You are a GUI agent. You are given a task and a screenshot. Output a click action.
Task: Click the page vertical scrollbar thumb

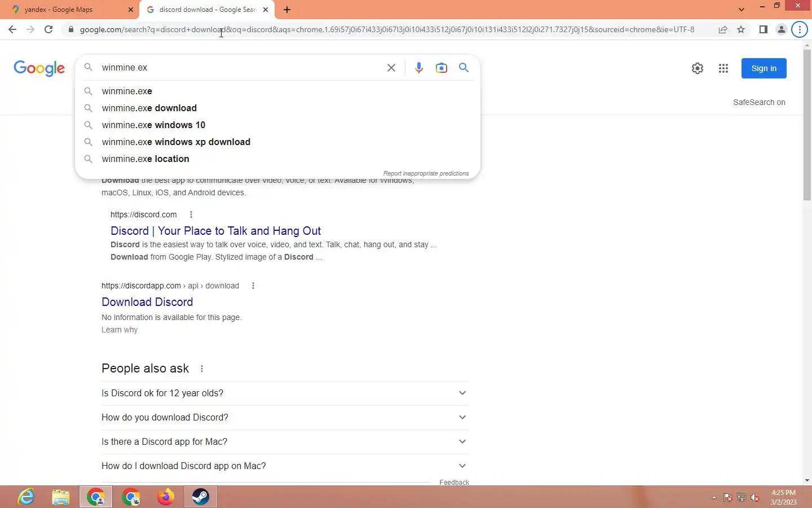tap(807, 124)
